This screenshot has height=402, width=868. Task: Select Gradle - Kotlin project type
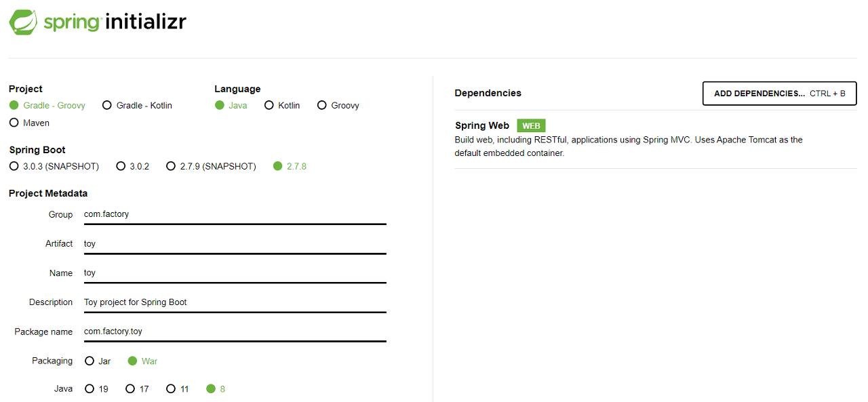pyautogui.click(x=137, y=106)
